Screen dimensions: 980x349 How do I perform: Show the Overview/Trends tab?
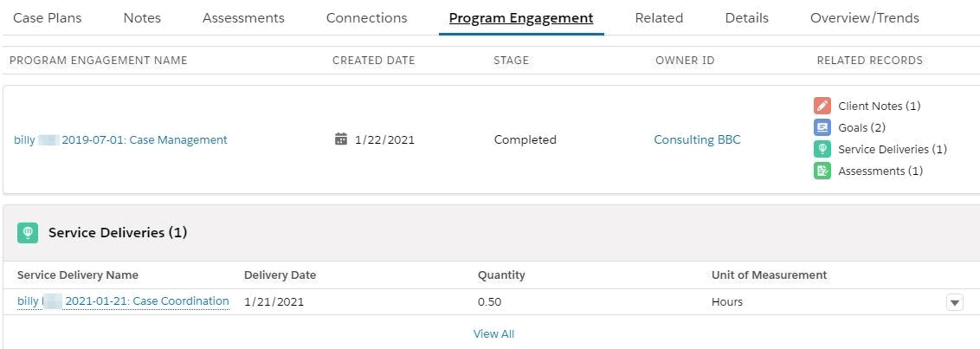click(x=864, y=18)
